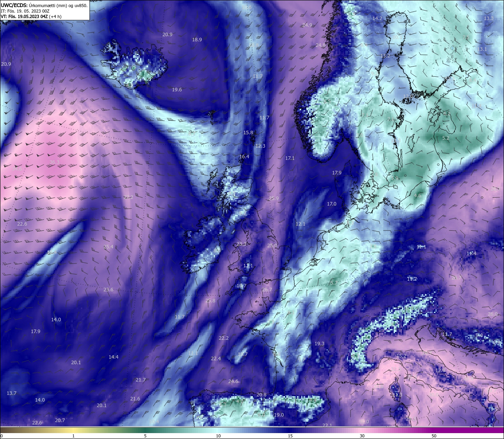Click the 16.4 value near Scotland

pos(244,157)
